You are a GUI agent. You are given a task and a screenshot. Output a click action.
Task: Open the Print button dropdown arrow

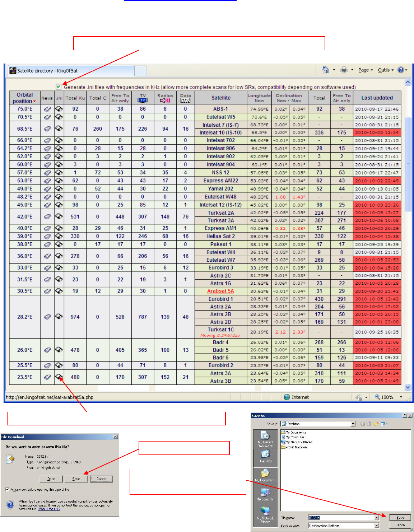click(352, 70)
